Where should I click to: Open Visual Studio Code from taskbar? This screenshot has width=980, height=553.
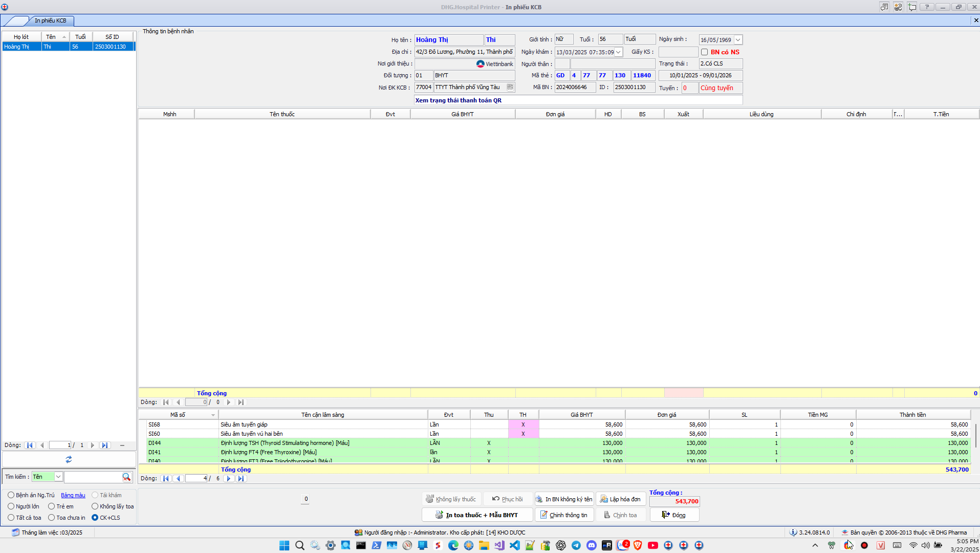click(515, 545)
